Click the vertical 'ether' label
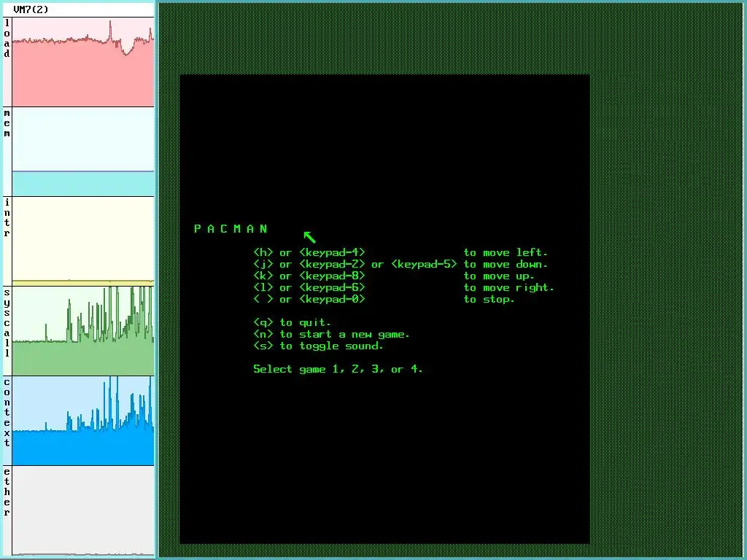Viewport: 747px width, 560px height. pos(7,492)
